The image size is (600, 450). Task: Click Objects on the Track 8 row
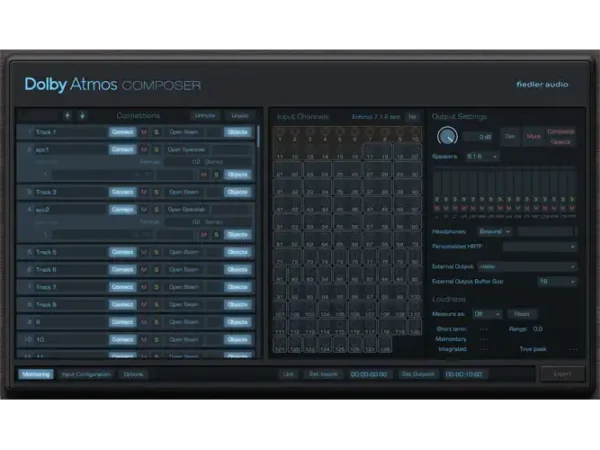(x=238, y=305)
